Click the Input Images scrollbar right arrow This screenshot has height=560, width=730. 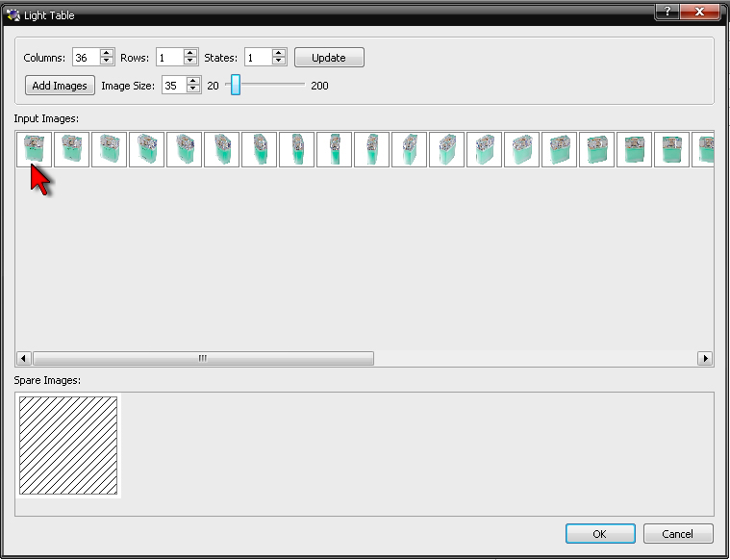pos(705,358)
